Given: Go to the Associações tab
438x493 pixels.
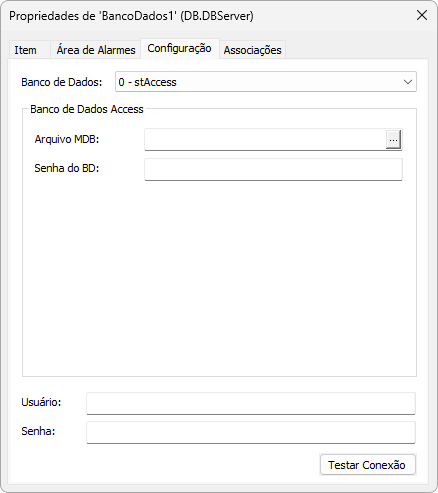Looking at the screenshot, I should [x=252, y=50].
